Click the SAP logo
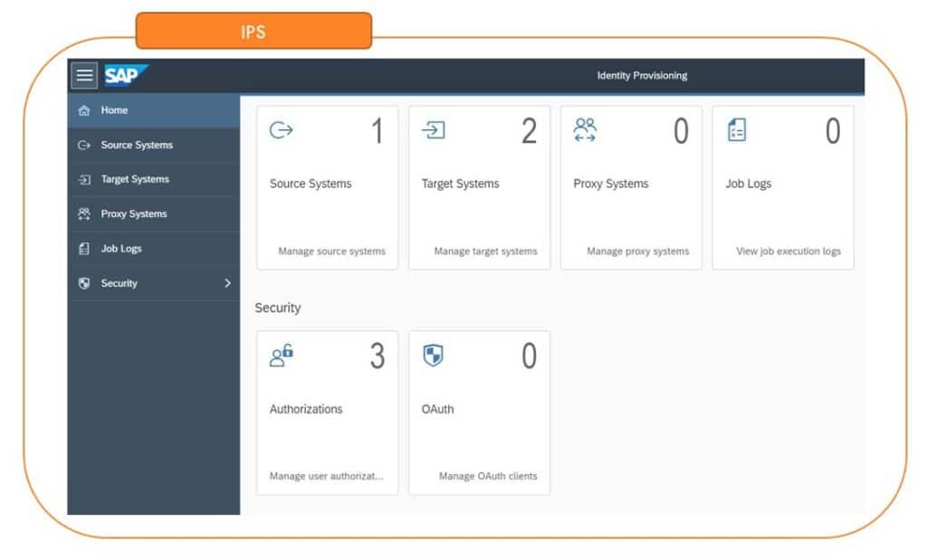The image size is (927, 560). (x=126, y=75)
